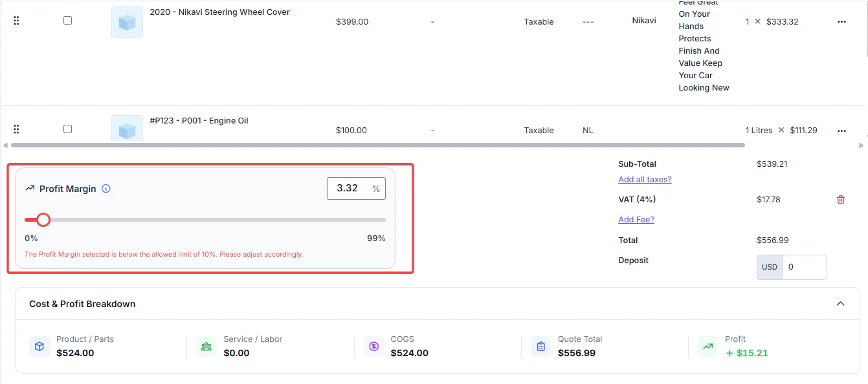Delete the VAT (4%) tax with trash icon
The height and width of the screenshot is (384, 868).
tap(841, 199)
